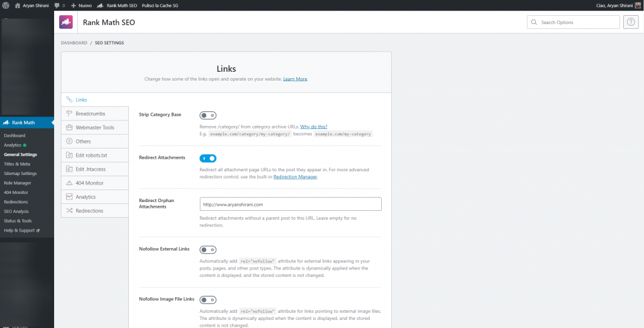Enable Nofollow Image File Links toggle

click(x=208, y=300)
